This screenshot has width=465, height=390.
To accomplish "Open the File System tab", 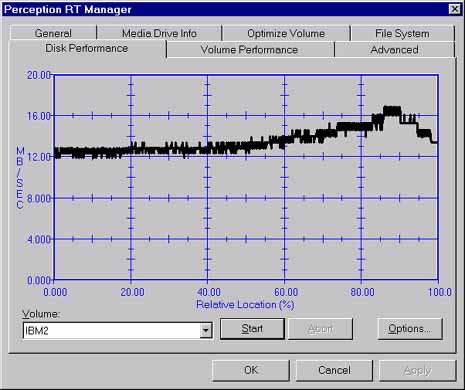I will click(402, 33).
